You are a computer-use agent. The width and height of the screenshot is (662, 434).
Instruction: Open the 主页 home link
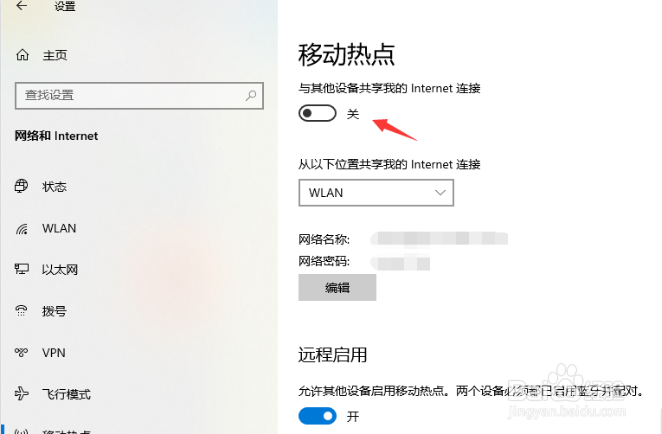[55, 55]
